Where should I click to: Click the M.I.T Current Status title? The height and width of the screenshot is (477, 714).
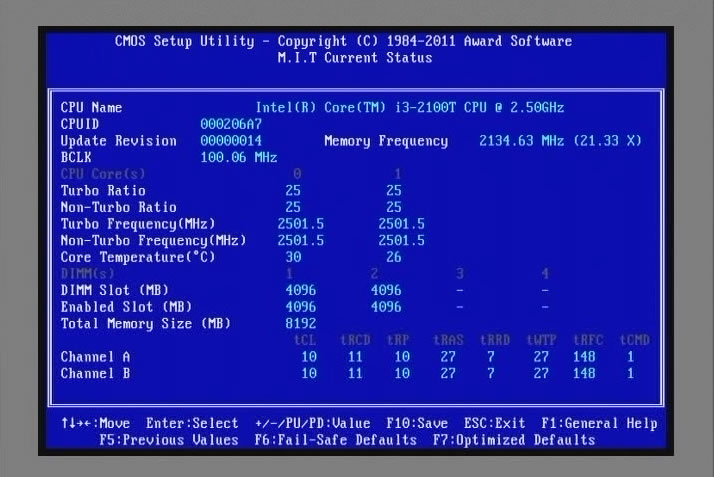(355, 58)
